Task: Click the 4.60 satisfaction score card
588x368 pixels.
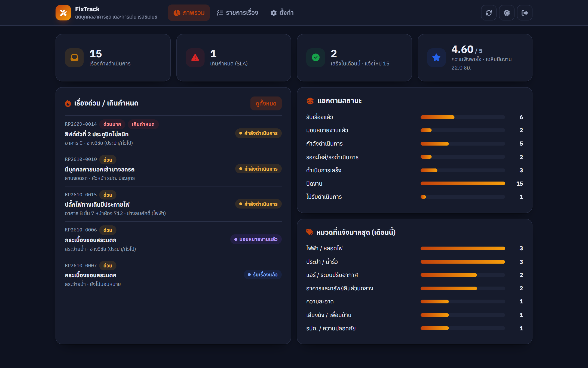Action: click(x=475, y=58)
